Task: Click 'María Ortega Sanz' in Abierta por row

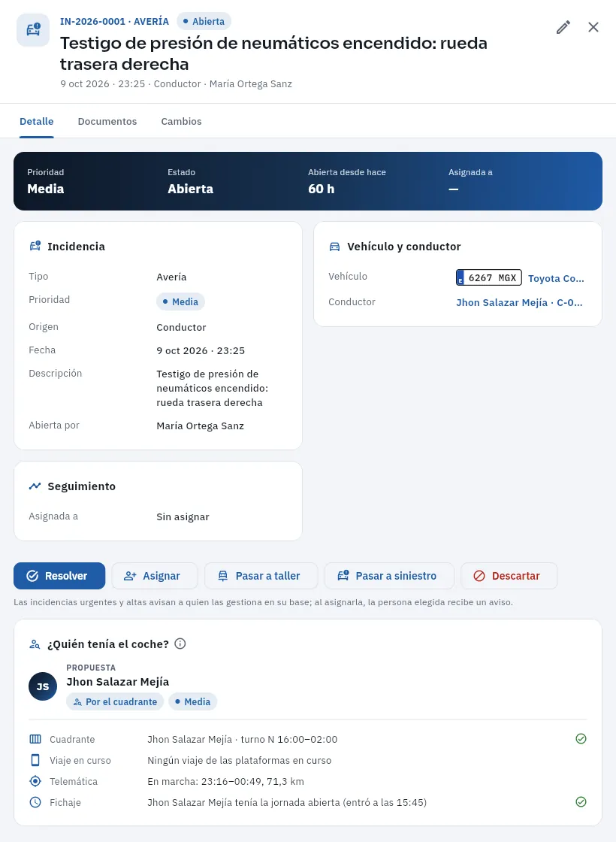Action: coord(200,426)
